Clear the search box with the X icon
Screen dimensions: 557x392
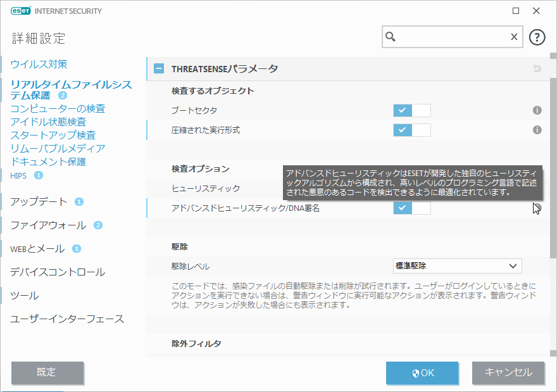click(514, 37)
